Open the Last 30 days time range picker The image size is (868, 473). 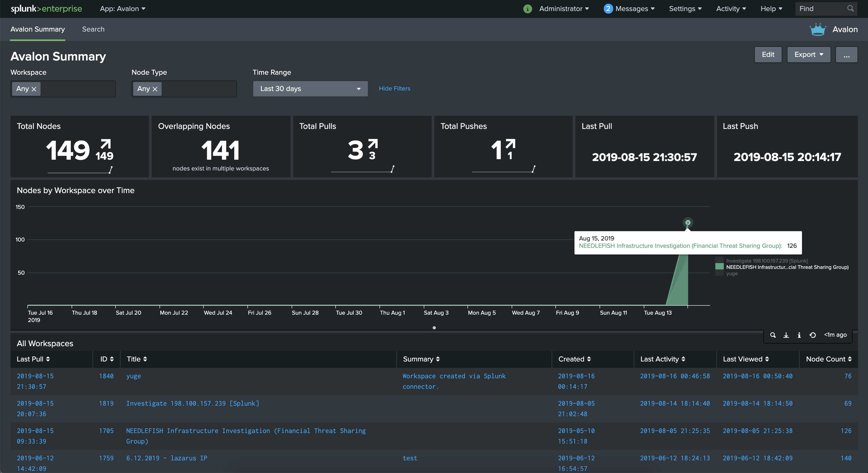point(310,89)
